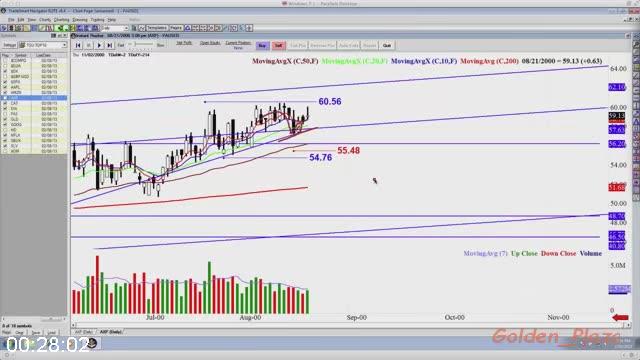Click the 48.70 price axis marker
Viewport: 640px width, 360px height.
617,216
